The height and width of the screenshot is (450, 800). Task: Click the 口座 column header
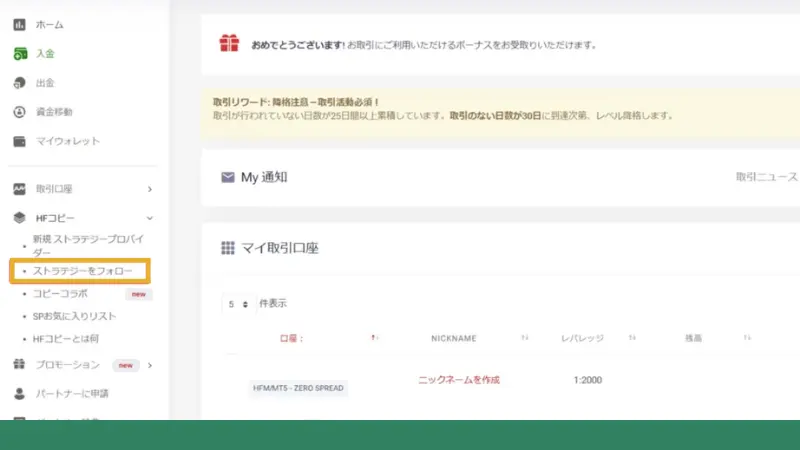pyautogui.click(x=291, y=338)
